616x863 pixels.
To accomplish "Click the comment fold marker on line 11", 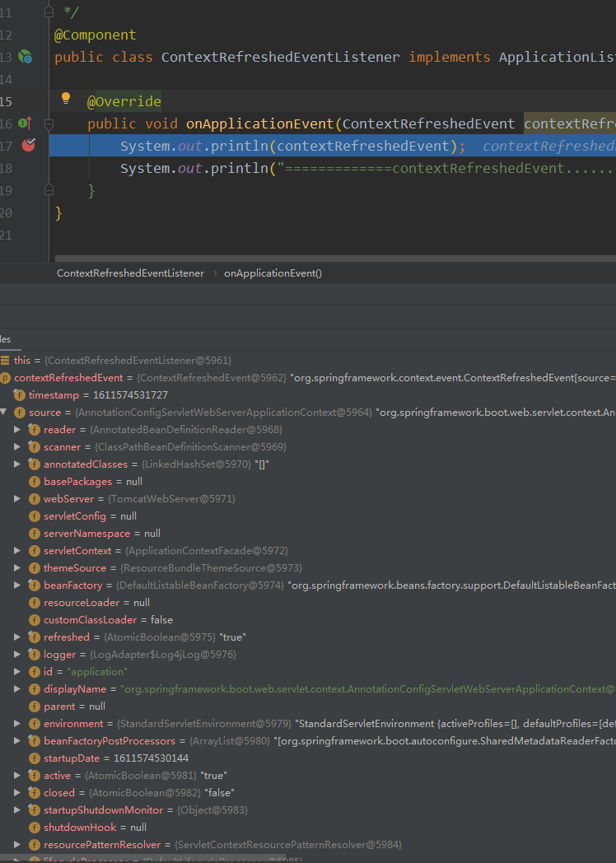I will tap(49, 12).
